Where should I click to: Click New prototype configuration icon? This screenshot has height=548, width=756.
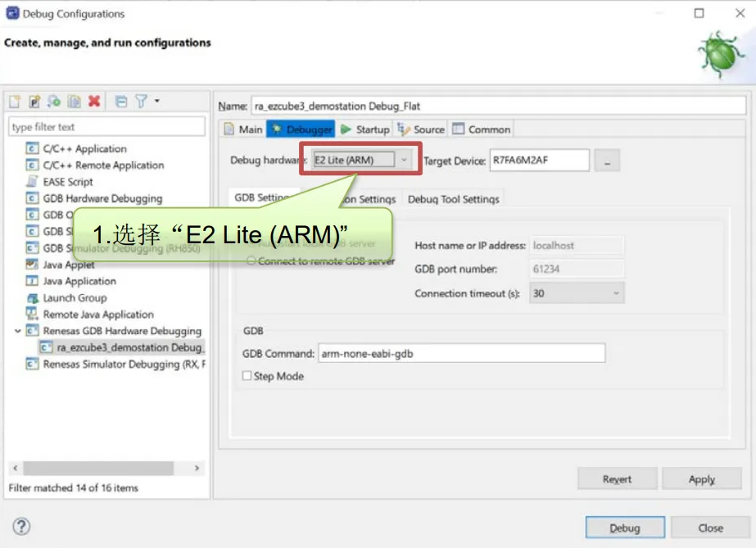tap(34, 102)
